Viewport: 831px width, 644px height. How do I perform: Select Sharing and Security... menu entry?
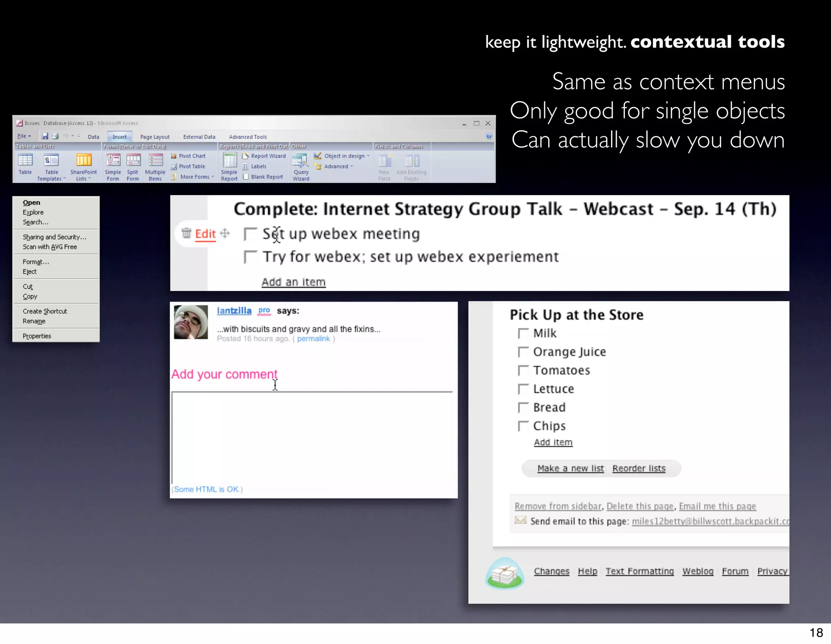pyautogui.click(x=56, y=237)
